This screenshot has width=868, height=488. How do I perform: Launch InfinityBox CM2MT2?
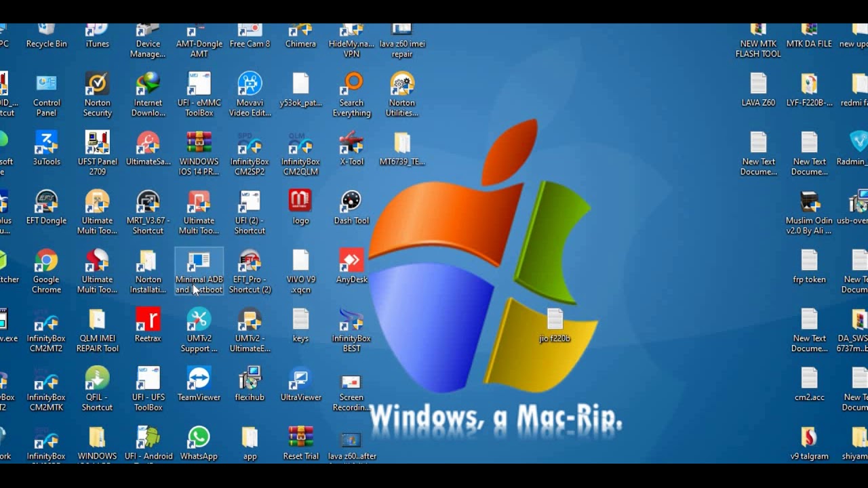(x=46, y=331)
